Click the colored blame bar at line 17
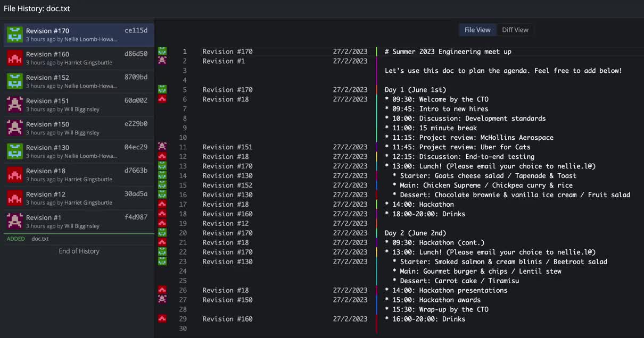Viewport: 644px width, 338px height. pos(376,205)
